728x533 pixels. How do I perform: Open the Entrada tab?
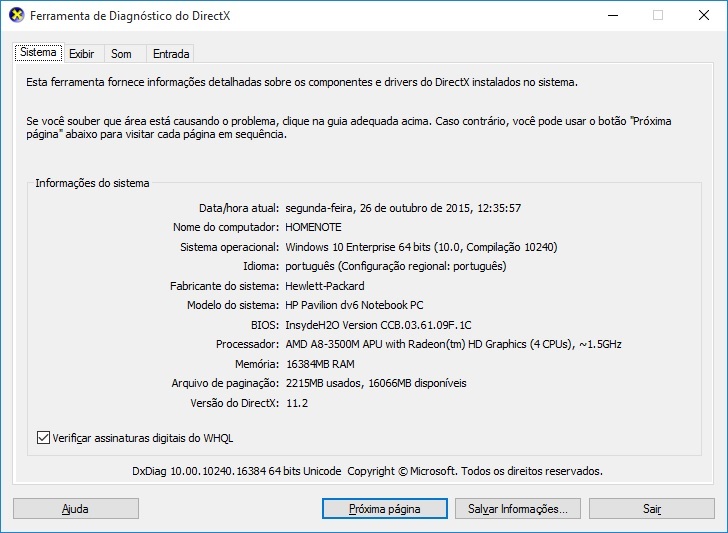point(171,54)
